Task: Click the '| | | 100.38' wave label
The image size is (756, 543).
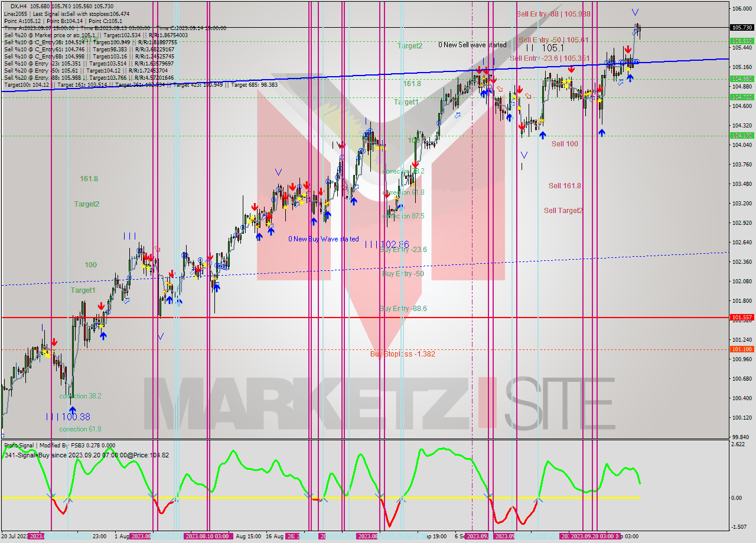Action: click(69, 417)
